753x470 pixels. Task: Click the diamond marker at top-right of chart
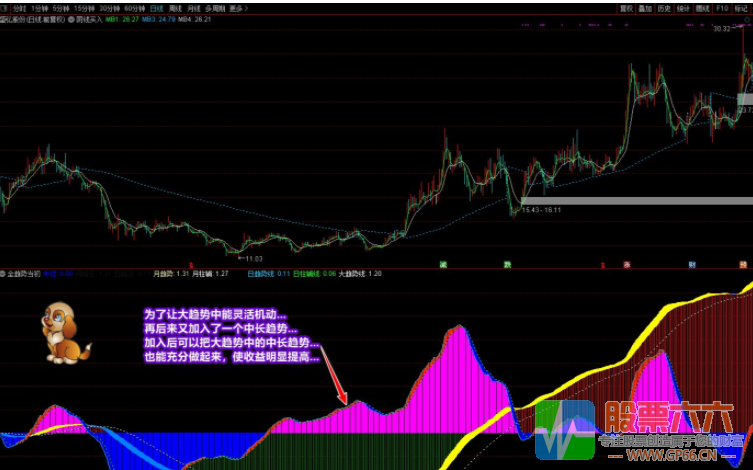tap(747, 20)
